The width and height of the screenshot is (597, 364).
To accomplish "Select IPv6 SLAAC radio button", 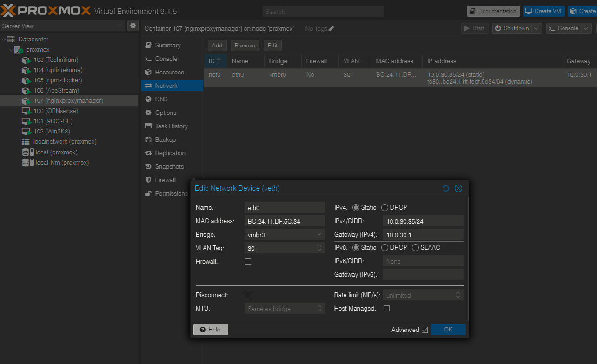I will tap(415, 248).
